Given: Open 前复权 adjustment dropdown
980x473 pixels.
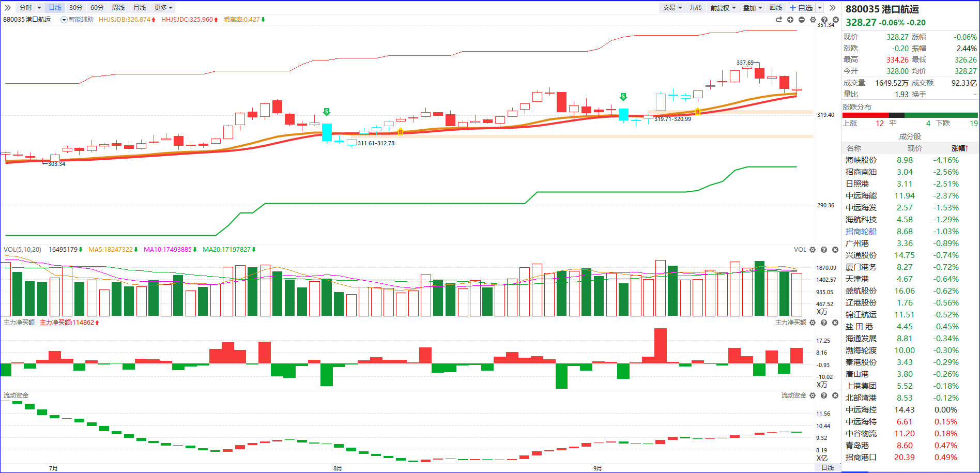Looking at the screenshot, I should point(723,8).
